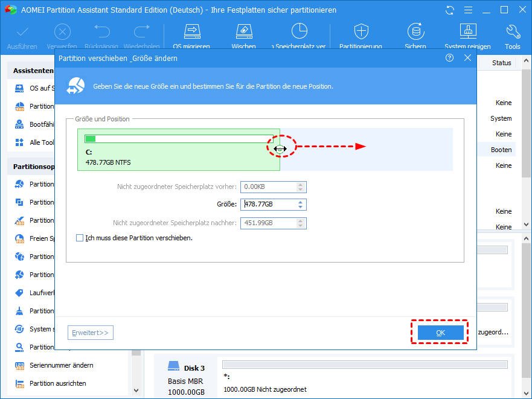Close the Partition verschieben dialog
Screen dimensions: 532x399
[x=467, y=58]
